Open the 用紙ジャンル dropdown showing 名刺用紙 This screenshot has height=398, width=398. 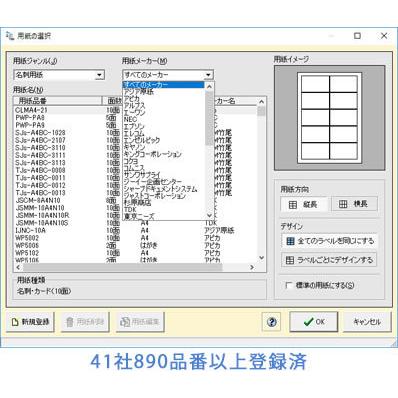coord(59,75)
